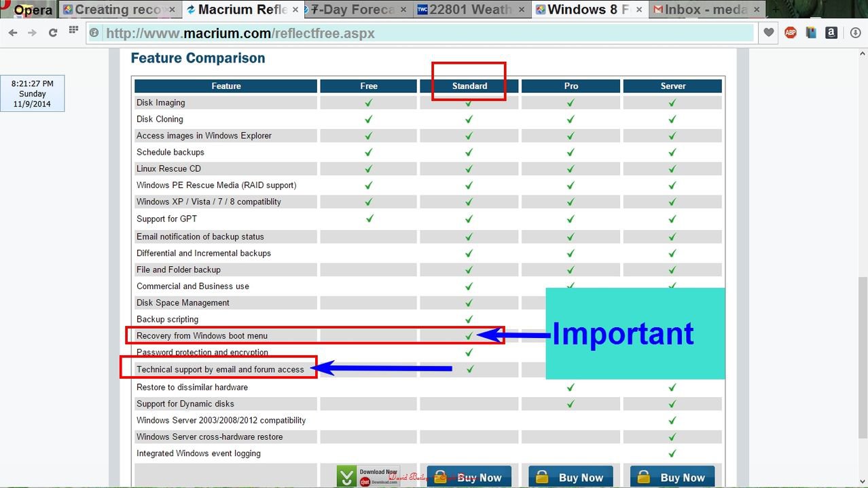Open the blue bookmark extension icon

click(811, 33)
